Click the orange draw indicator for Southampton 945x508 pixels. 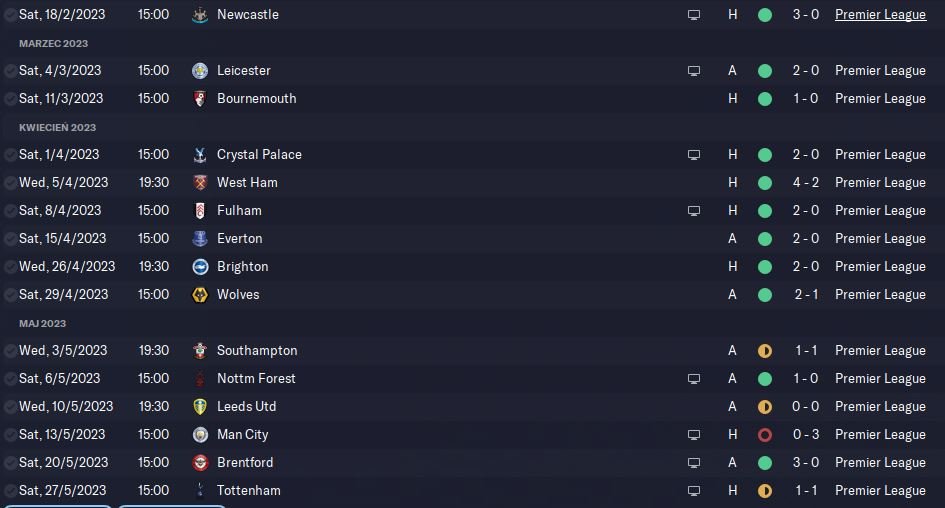(x=765, y=351)
